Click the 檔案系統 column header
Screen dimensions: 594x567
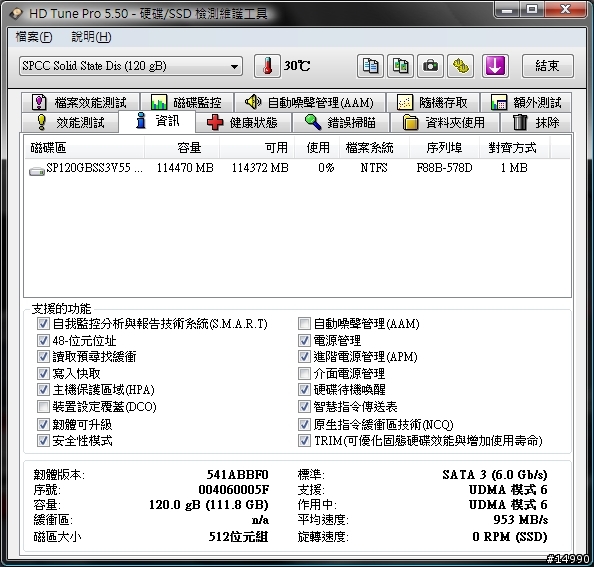pos(374,147)
